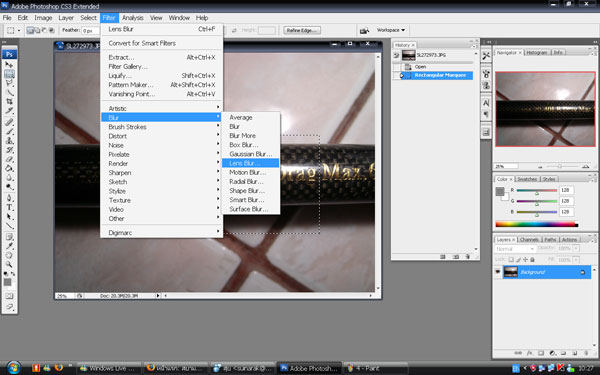Select the Open history state
Viewport: 600px width, 375px height.
(x=436, y=67)
